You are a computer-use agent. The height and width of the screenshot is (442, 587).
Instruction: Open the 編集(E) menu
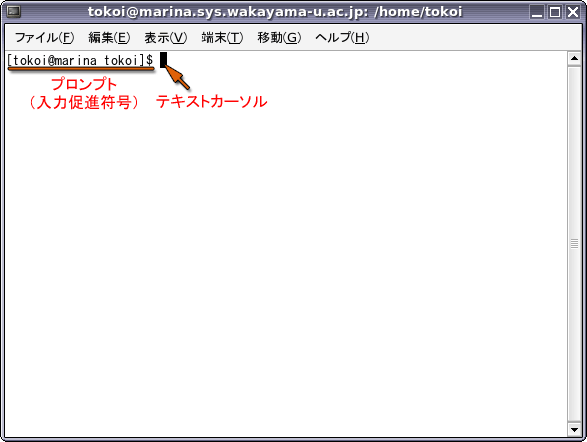pyautogui.click(x=109, y=37)
